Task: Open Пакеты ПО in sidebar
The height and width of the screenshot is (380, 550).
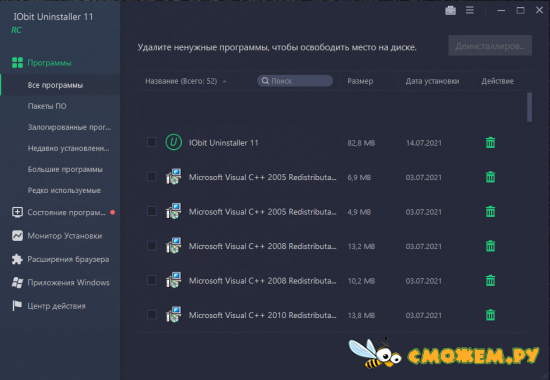Action: coord(47,106)
